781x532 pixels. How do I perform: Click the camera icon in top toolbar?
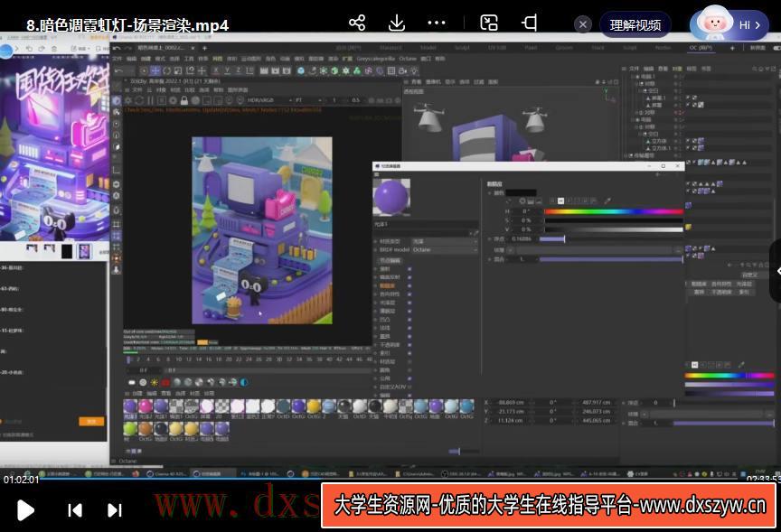pos(402,70)
